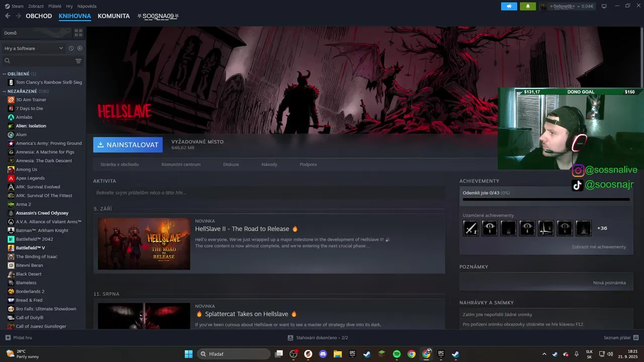
Task: Go to the KOMUNITA tab
Action: point(114,16)
